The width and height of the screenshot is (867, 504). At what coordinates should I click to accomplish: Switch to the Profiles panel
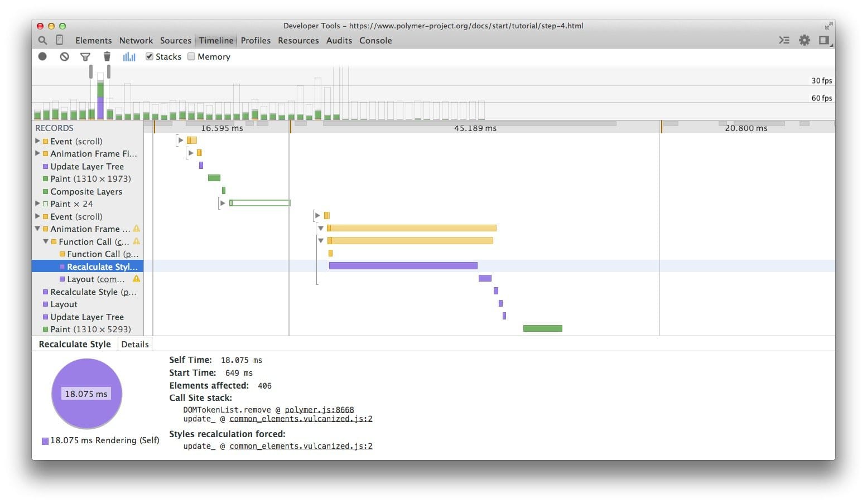pyautogui.click(x=255, y=40)
